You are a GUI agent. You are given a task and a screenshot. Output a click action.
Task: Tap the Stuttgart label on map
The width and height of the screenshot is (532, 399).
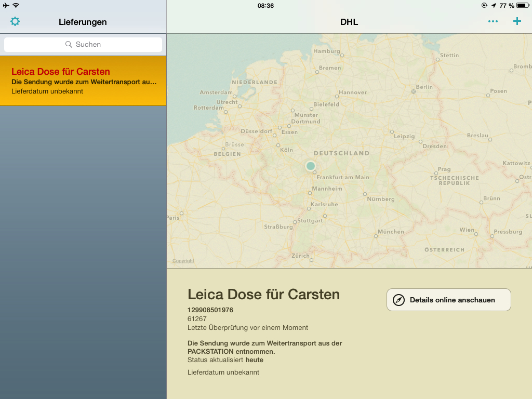point(310,220)
